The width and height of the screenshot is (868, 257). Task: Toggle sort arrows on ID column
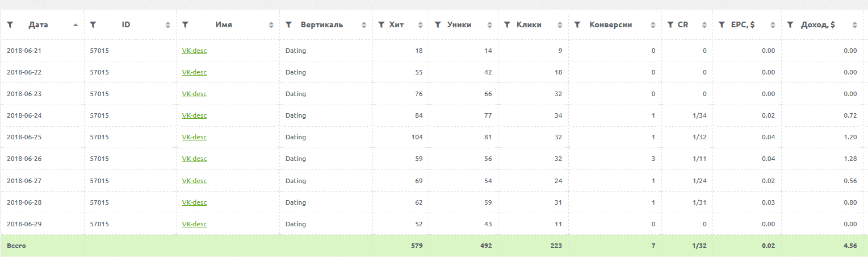coord(167,25)
